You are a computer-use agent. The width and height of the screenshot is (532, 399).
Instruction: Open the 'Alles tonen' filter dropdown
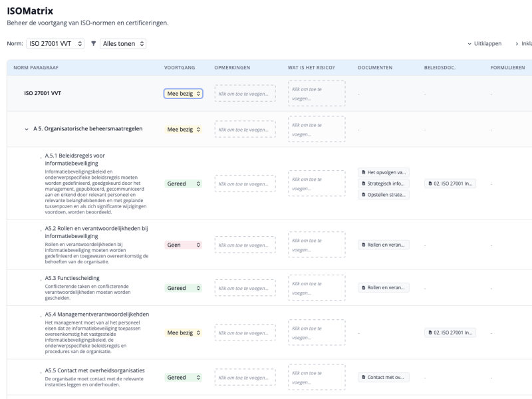click(x=123, y=43)
